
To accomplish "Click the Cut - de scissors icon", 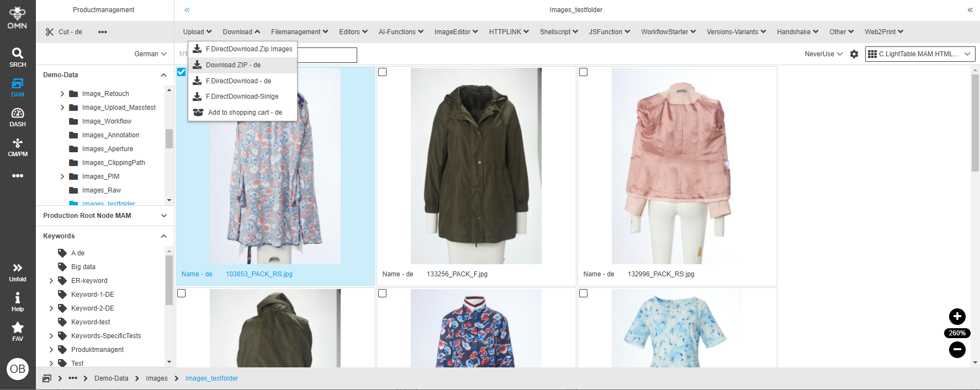I will pos(50,32).
